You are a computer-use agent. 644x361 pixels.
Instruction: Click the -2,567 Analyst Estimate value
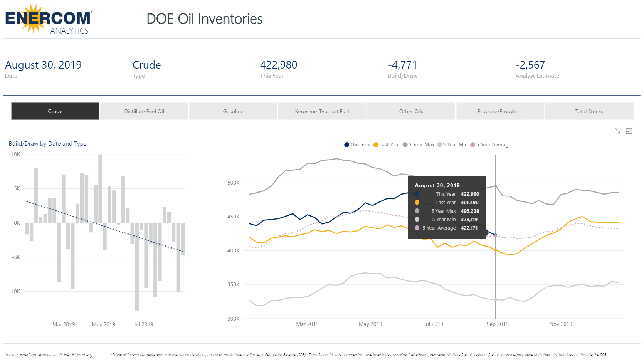[x=530, y=65]
